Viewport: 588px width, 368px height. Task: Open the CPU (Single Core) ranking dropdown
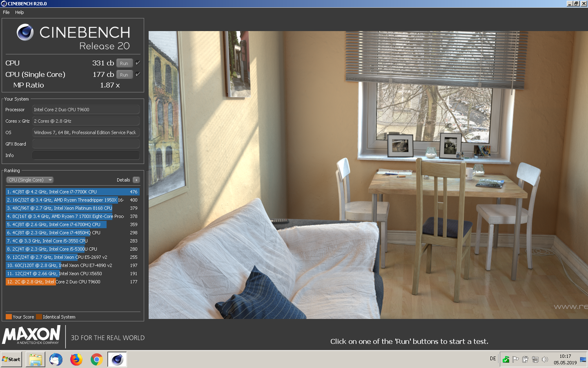[30, 180]
